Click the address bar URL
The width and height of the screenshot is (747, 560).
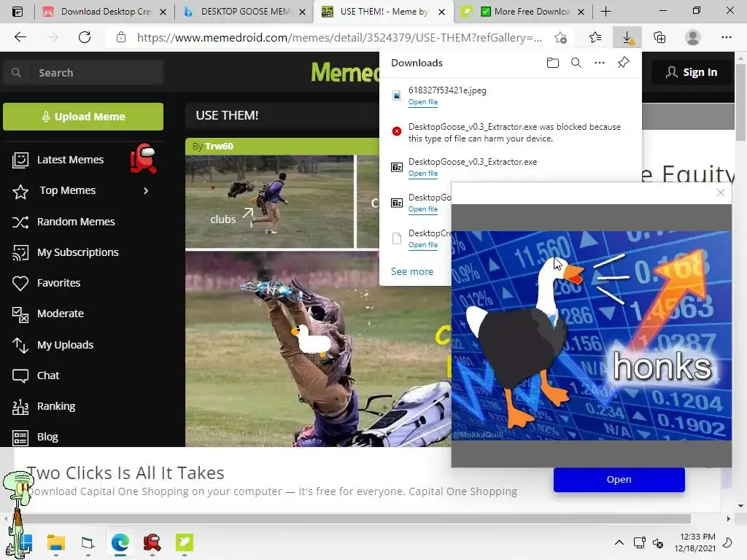click(338, 38)
